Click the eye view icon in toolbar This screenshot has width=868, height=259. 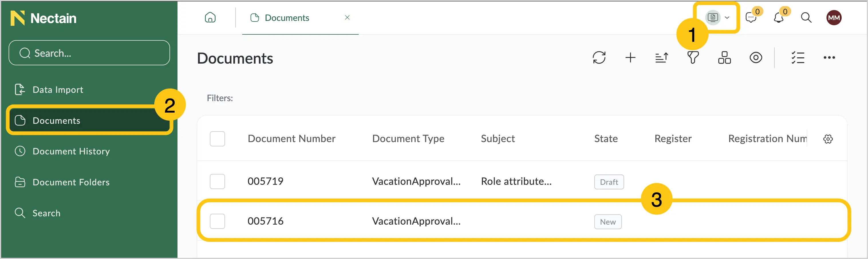point(756,57)
